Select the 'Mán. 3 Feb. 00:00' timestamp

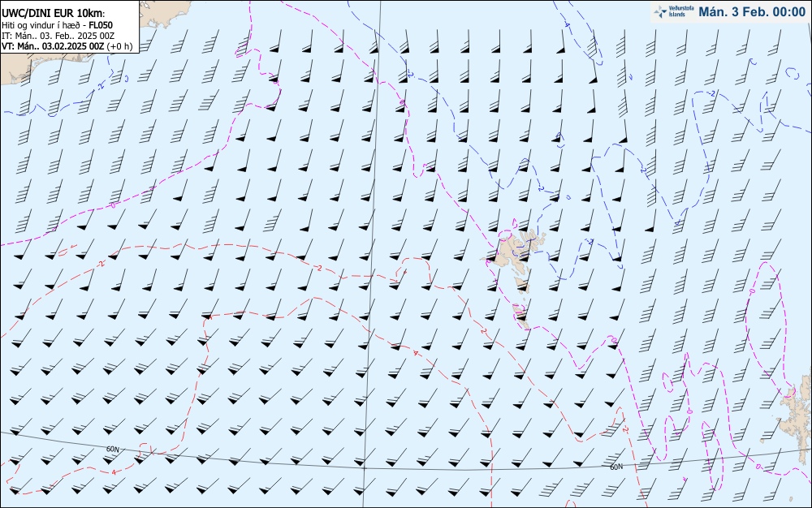tap(752, 12)
